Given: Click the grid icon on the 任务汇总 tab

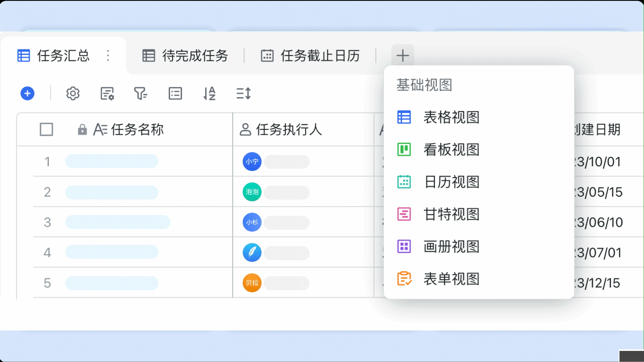Looking at the screenshot, I should [23, 56].
